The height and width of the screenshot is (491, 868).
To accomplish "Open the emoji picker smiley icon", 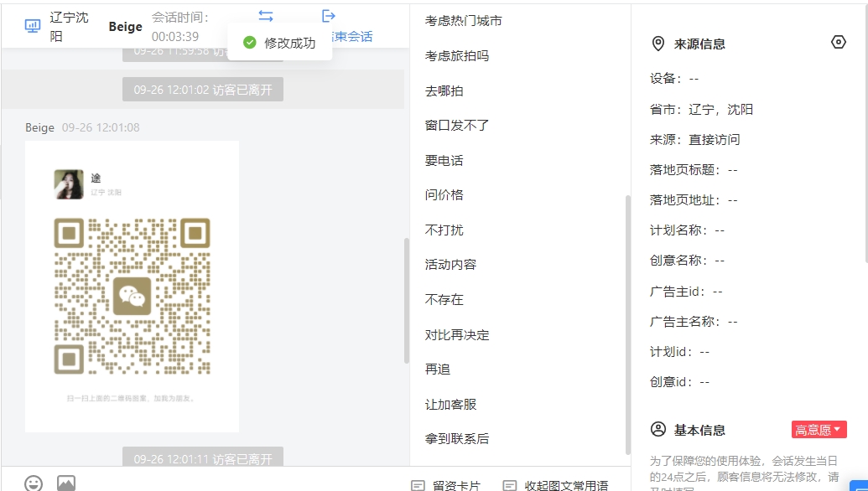I will 34,483.
